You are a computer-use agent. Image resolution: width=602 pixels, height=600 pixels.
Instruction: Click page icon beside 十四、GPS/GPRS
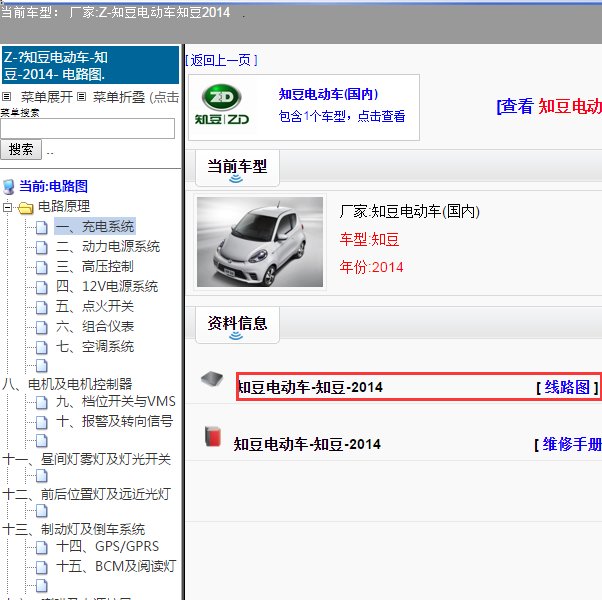point(41,547)
